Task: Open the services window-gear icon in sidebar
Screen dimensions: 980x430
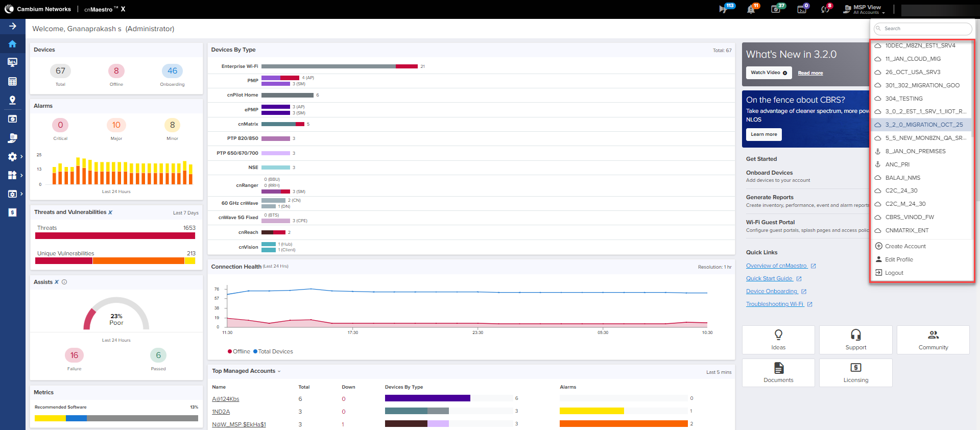Action: tap(12, 194)
